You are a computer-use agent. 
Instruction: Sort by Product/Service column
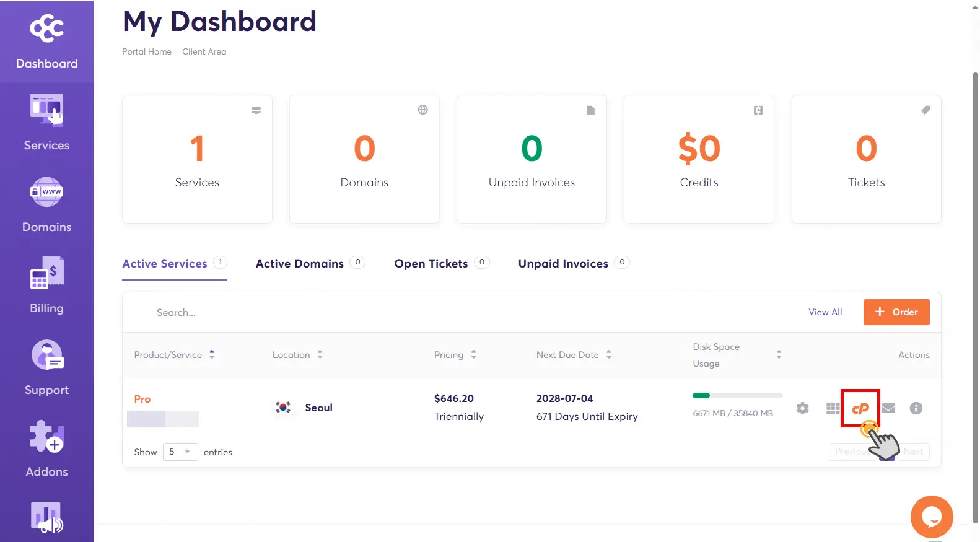click(174, 355)
